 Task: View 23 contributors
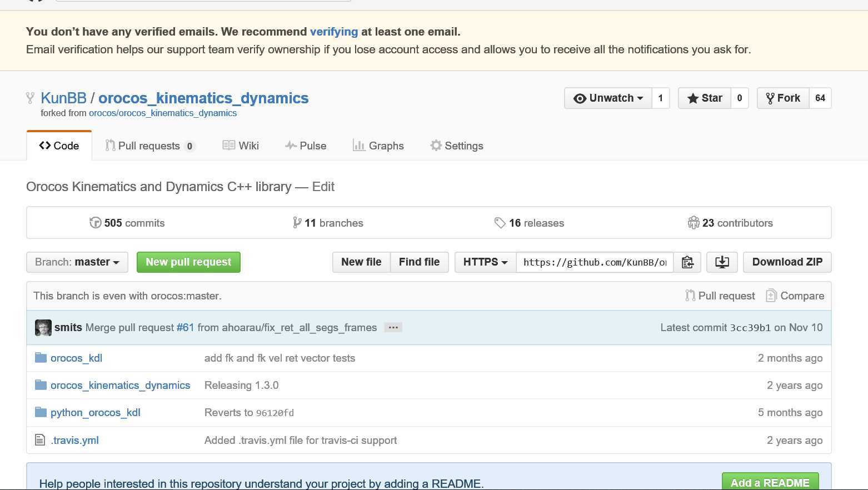(x=730, y=223)
